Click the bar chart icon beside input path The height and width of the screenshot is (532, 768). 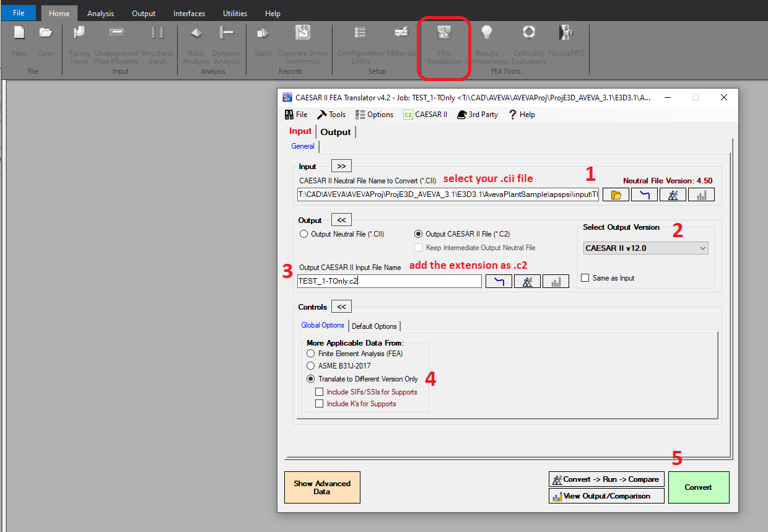point(701,194)
